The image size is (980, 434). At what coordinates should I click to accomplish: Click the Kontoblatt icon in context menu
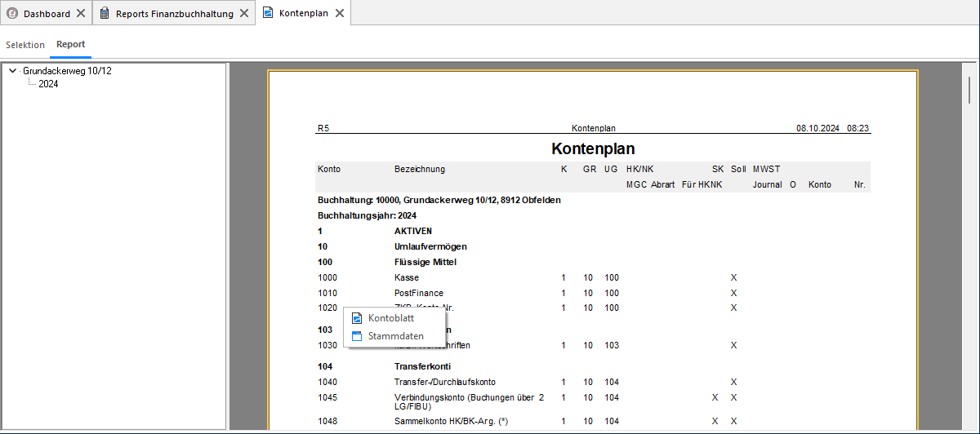[x=356, y=318]
